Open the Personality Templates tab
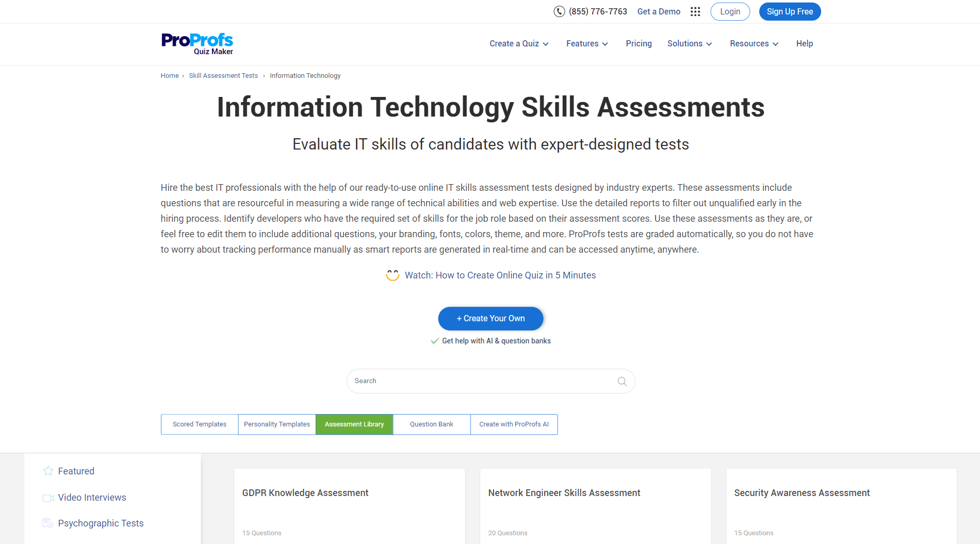Image resolution: width=980 pixels, height=544 pixels. 277,424
